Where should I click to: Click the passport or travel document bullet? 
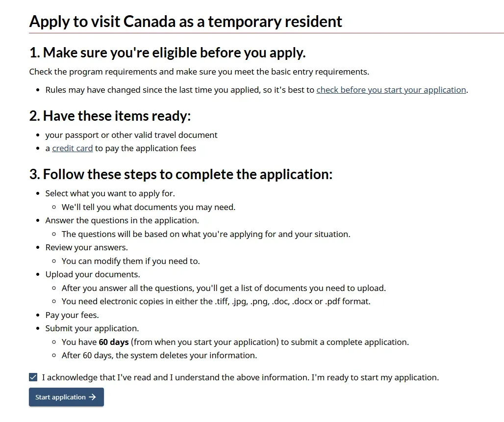coord(131,135)
